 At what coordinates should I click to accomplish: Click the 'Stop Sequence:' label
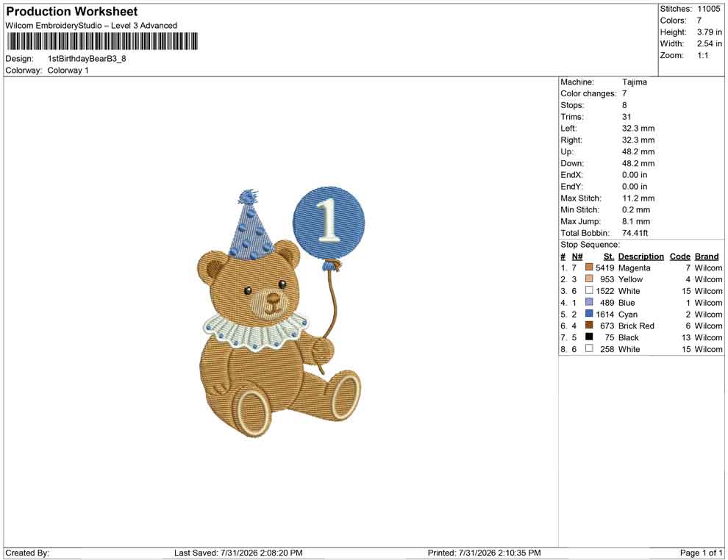(590, 245)
